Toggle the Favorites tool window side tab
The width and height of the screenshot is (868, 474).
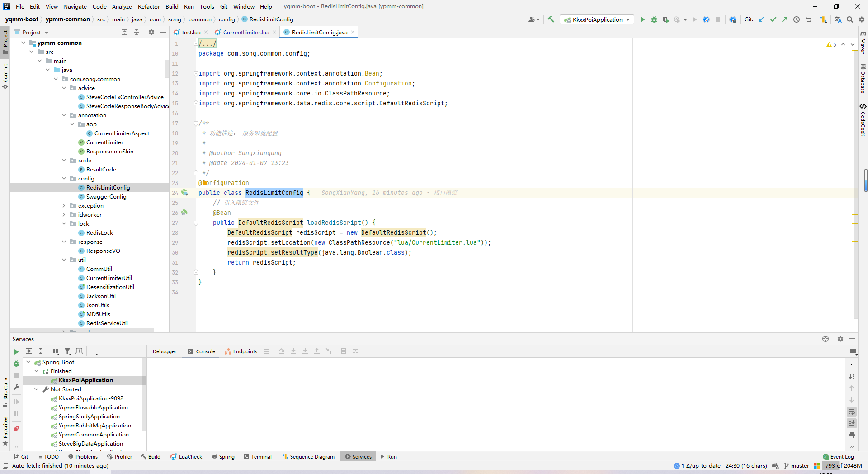coord(5,431)
